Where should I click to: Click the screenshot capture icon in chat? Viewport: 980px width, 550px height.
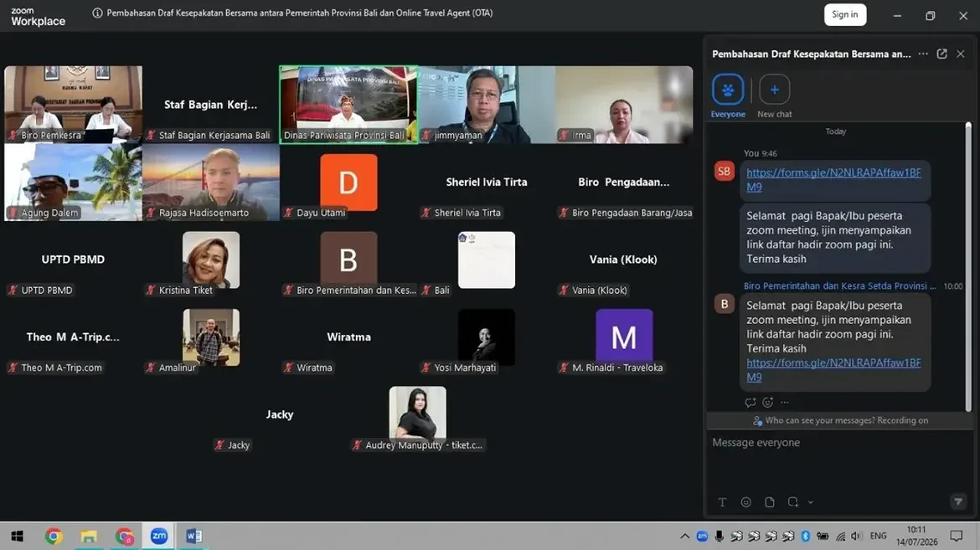(792, 502)
